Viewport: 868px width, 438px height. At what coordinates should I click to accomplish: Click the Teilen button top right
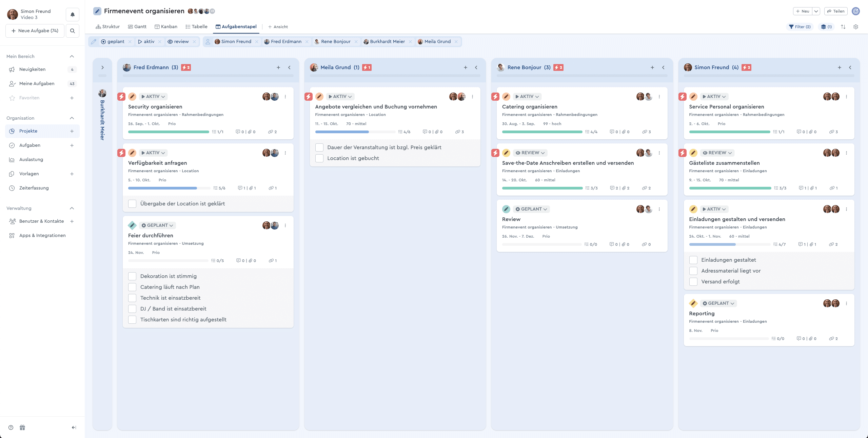point(835,11)
